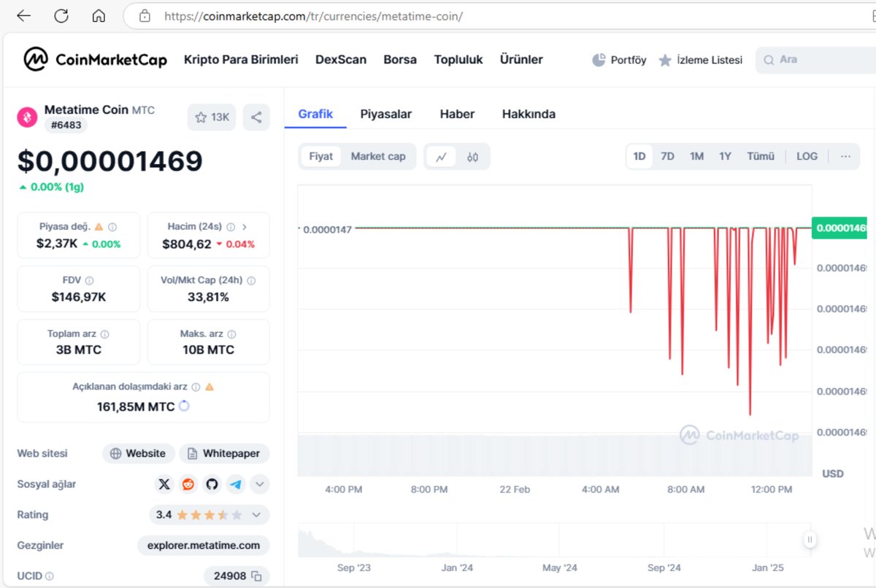Click warning triangle beside dolaşımdaki arz
Viewport: 876px width, 588px height.
coord(210,387)
